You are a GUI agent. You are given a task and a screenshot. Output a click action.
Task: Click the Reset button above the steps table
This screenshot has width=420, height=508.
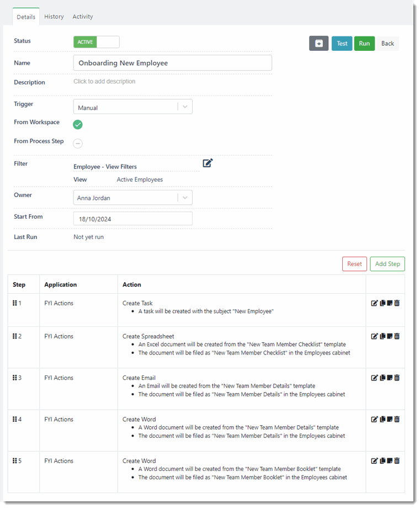pos(354,264)
